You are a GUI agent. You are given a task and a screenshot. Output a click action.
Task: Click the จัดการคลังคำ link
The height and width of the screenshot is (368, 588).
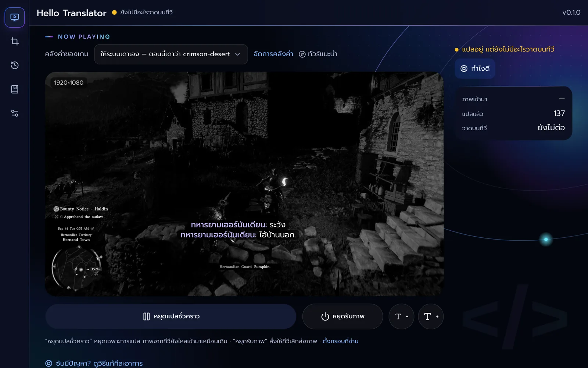273,54
